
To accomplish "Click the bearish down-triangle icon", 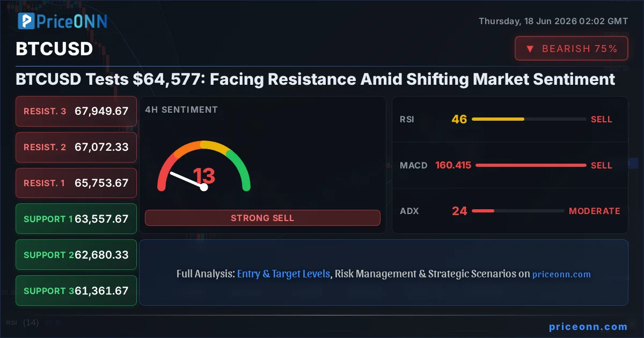I will pyautogui.click(x=530, y=49).
